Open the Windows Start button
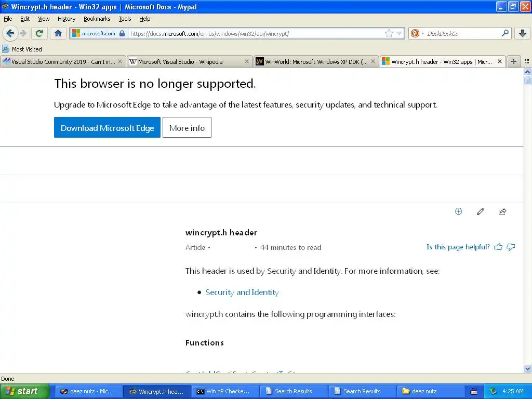Screen dimensions: 532x399 pos(24,391)
